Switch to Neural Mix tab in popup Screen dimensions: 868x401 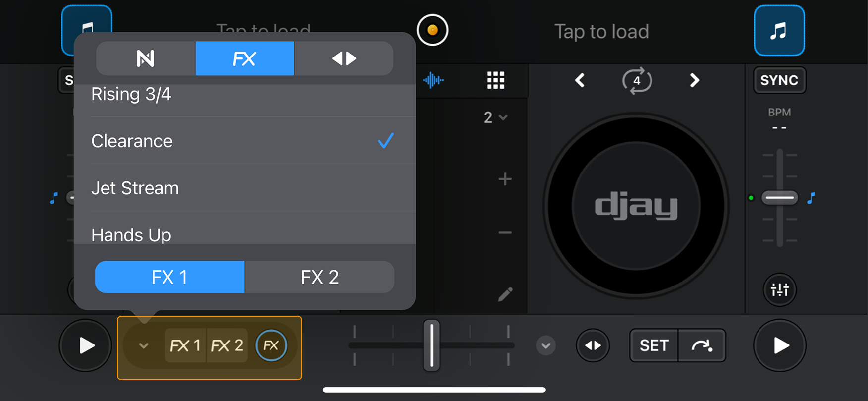point(146,58)
